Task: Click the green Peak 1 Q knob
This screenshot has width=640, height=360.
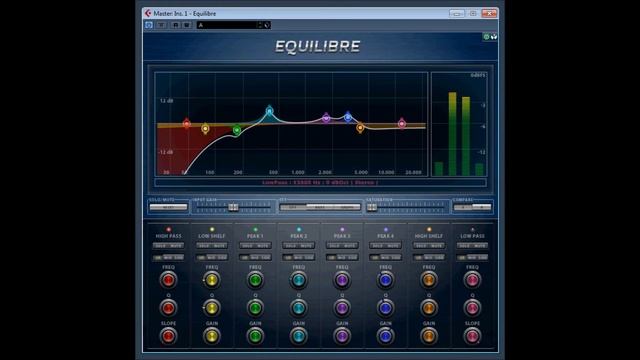Action: click(x=255, y=308)
